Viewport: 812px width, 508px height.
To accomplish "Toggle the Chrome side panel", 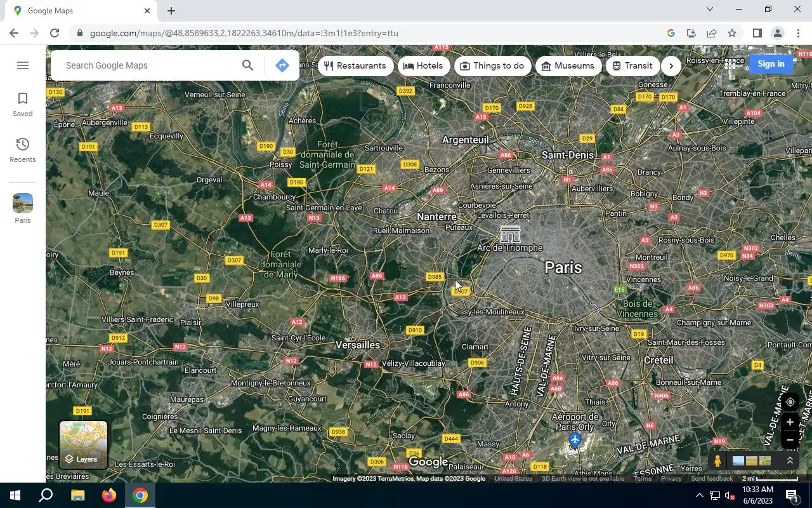I will (757, 33).
